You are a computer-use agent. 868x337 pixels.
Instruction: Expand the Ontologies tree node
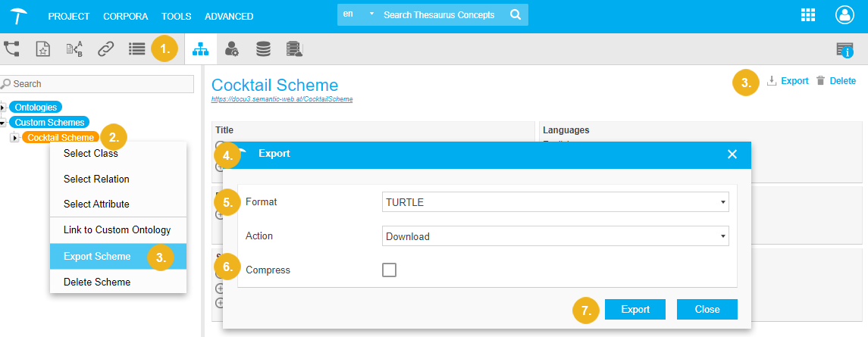tap(4, 108)
